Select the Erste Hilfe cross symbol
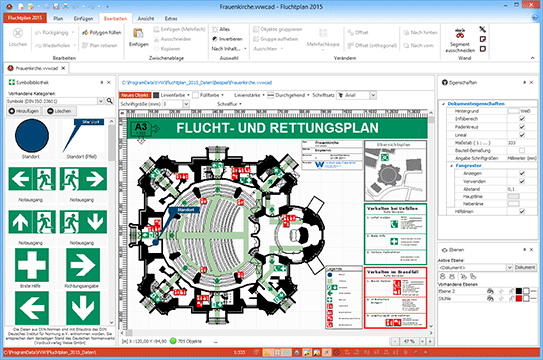The width and height of the screenshot is (543, 360). click(32, 265)
